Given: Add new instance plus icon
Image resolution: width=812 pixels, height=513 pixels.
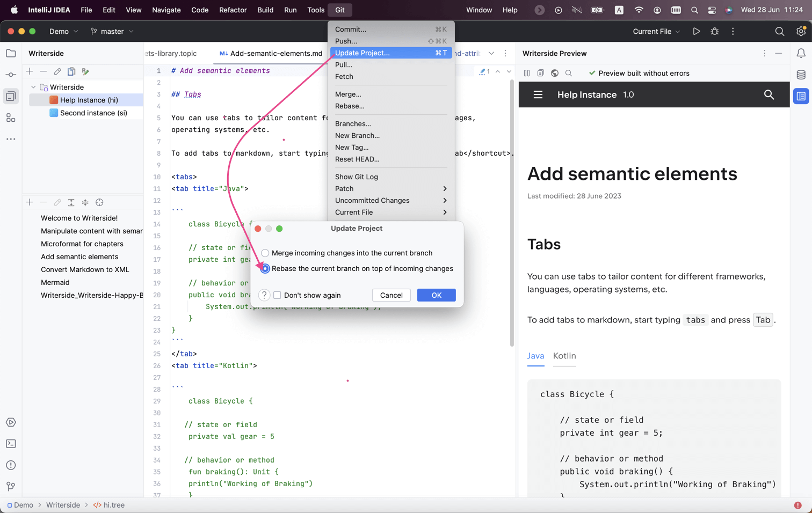Looking at the screenshot, I should pos(30,71).
